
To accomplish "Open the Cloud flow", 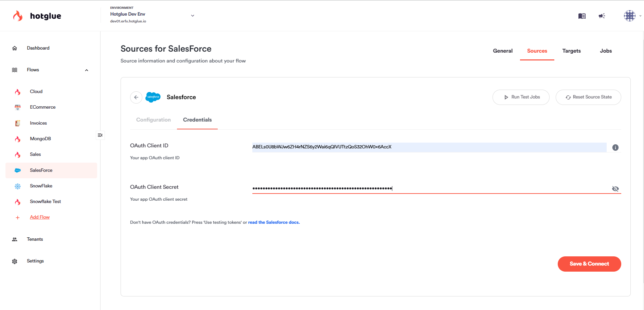I will [x=36, y=92].
